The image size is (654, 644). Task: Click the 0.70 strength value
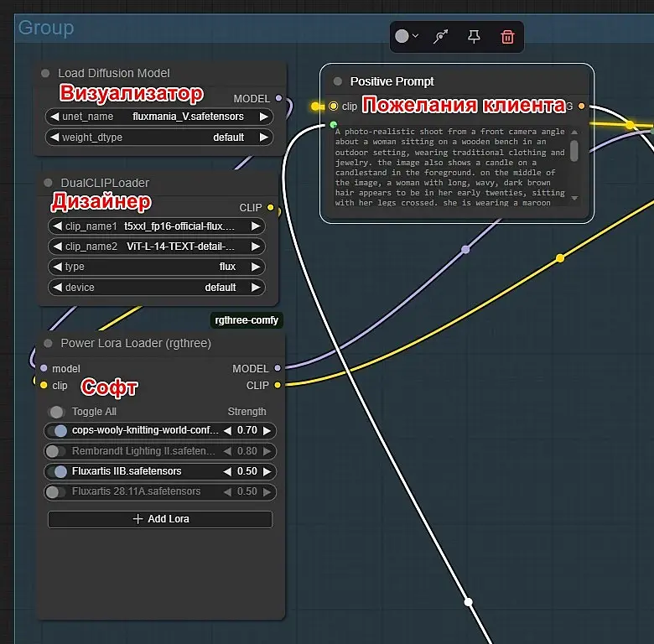pyautogui.click(x=247, y=430)
